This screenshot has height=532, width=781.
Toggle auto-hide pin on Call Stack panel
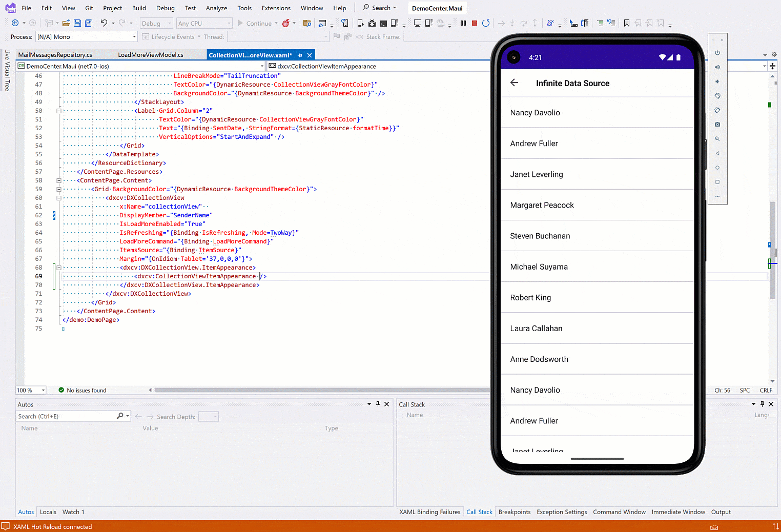coord(762,404)
